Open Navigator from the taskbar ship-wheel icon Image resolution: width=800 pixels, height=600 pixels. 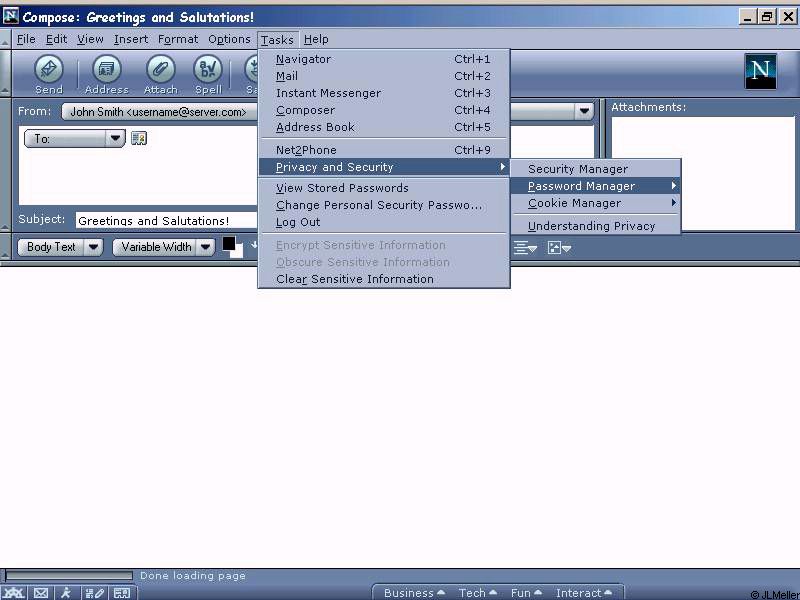coord(14,593)
